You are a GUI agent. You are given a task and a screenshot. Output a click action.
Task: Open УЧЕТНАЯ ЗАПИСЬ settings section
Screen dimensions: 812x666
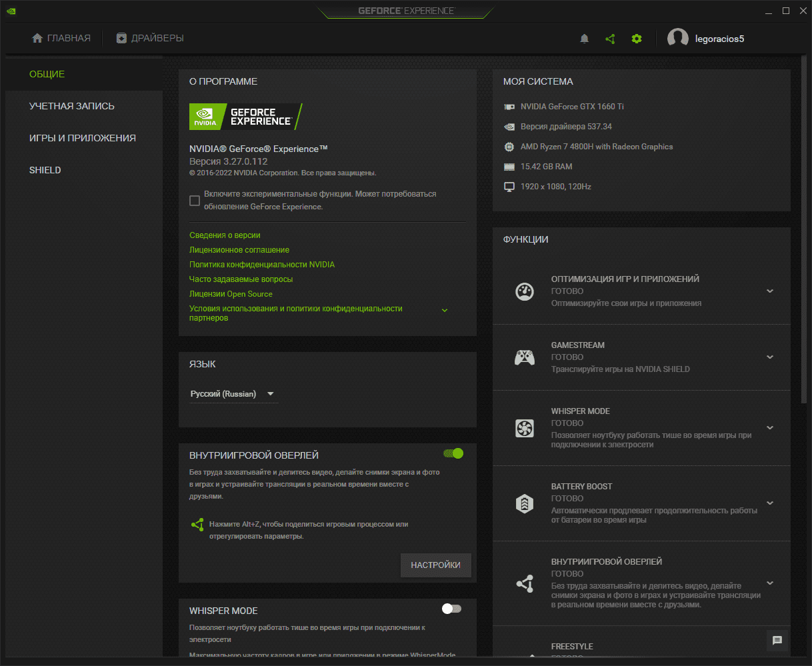tap(84, 106)
